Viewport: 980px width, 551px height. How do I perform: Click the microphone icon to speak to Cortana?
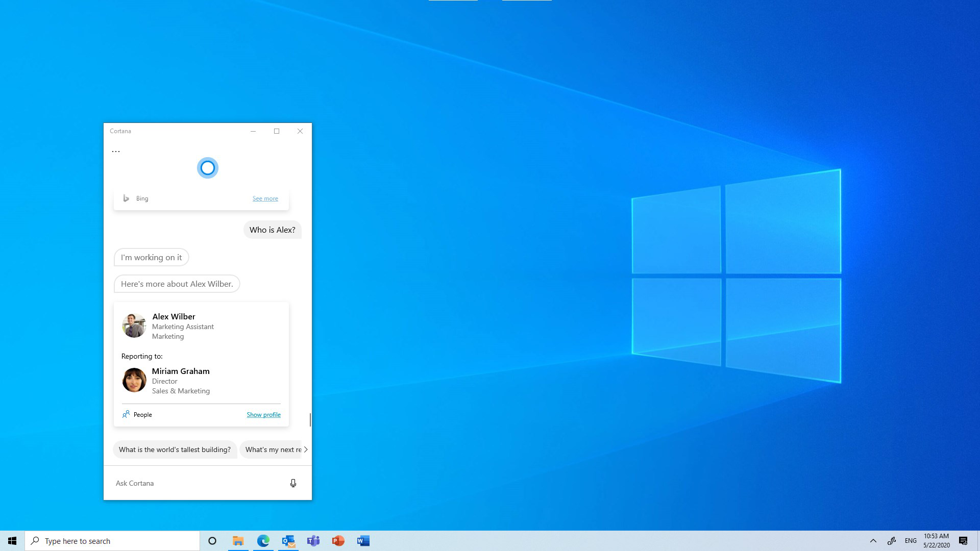(293, 483)
